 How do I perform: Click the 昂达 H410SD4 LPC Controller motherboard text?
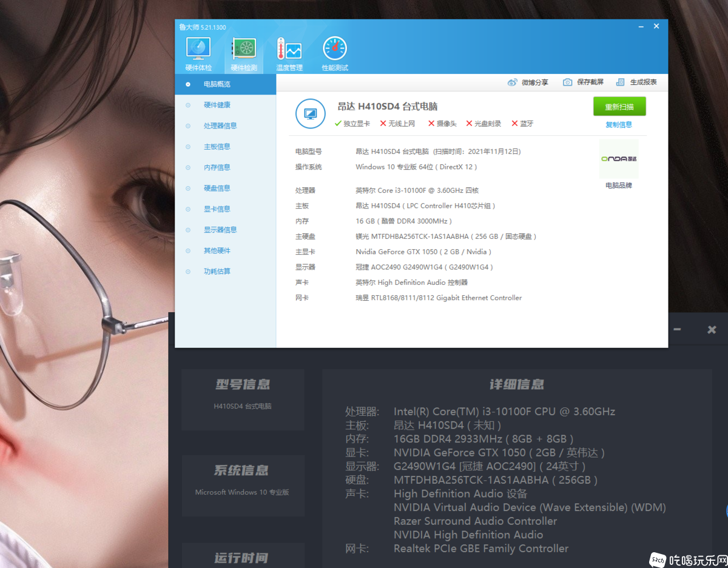(425, 206)
